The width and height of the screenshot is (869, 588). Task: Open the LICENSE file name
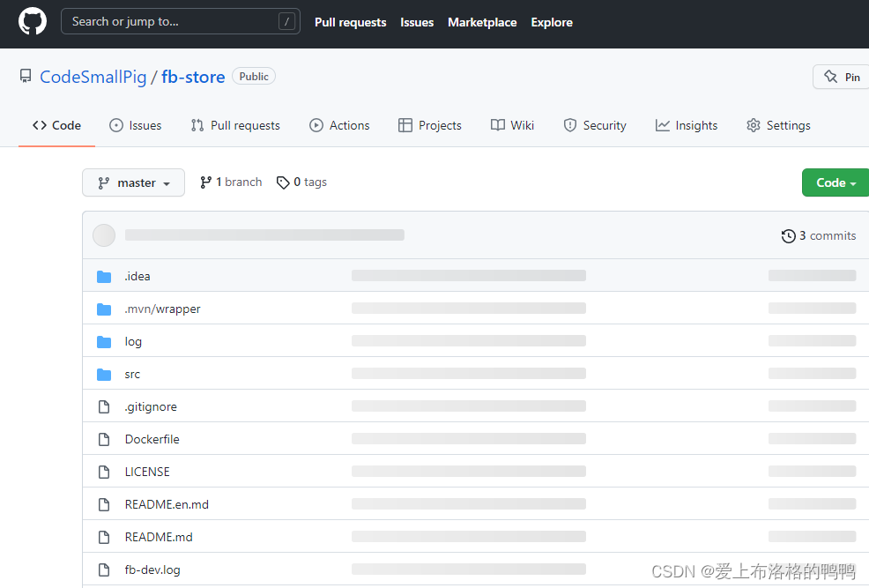pyautogui.click(x=147, y=472)
